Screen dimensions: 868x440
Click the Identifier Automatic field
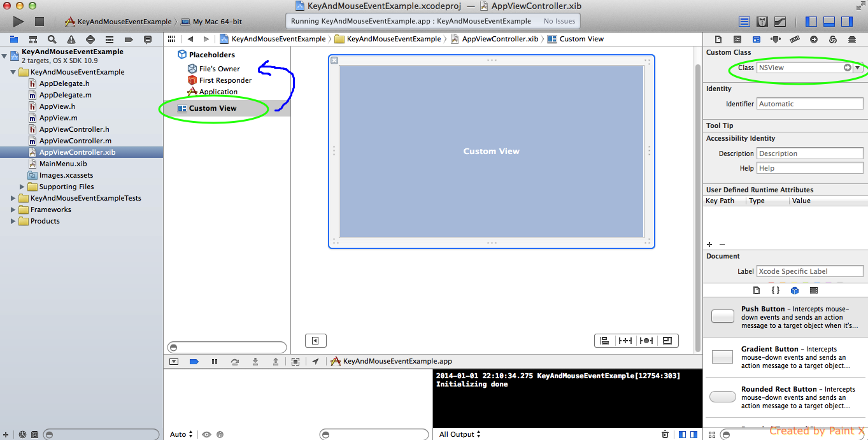point(810,104)
